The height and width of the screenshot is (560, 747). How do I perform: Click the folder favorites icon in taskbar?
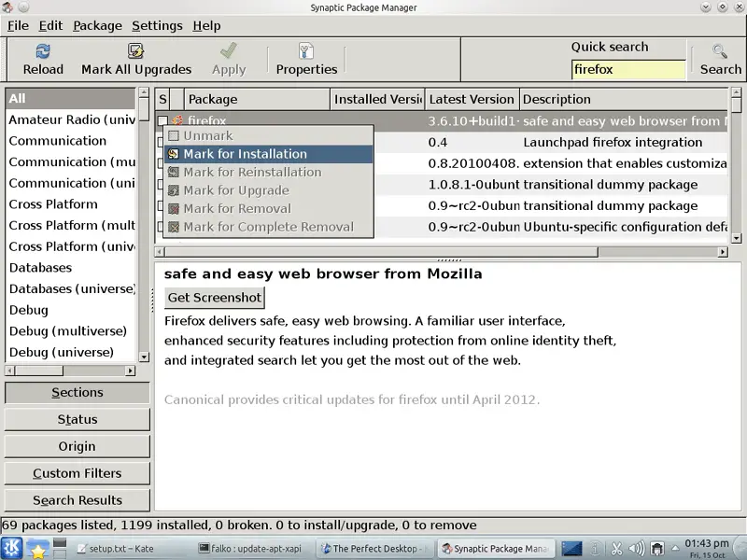pos(37,548)
